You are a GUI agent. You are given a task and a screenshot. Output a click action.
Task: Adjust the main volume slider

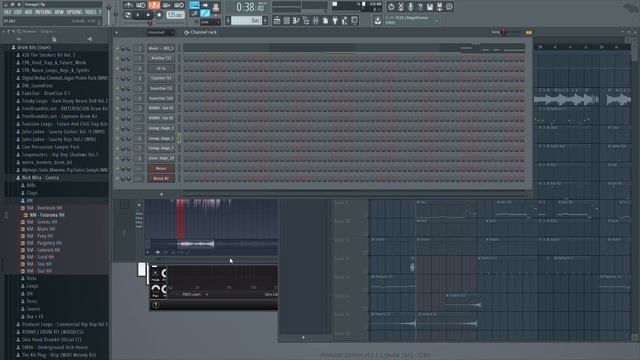(109, 13)
